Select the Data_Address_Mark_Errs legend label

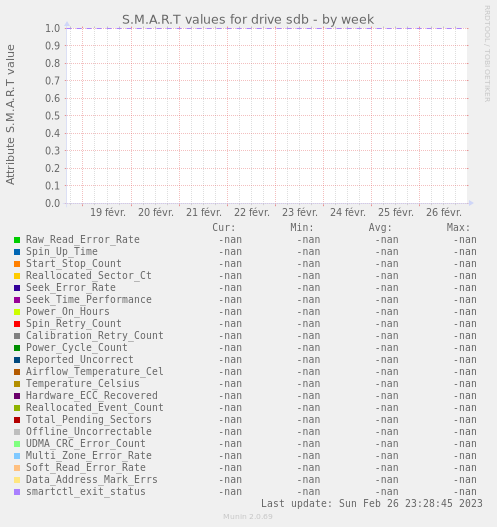92,480
